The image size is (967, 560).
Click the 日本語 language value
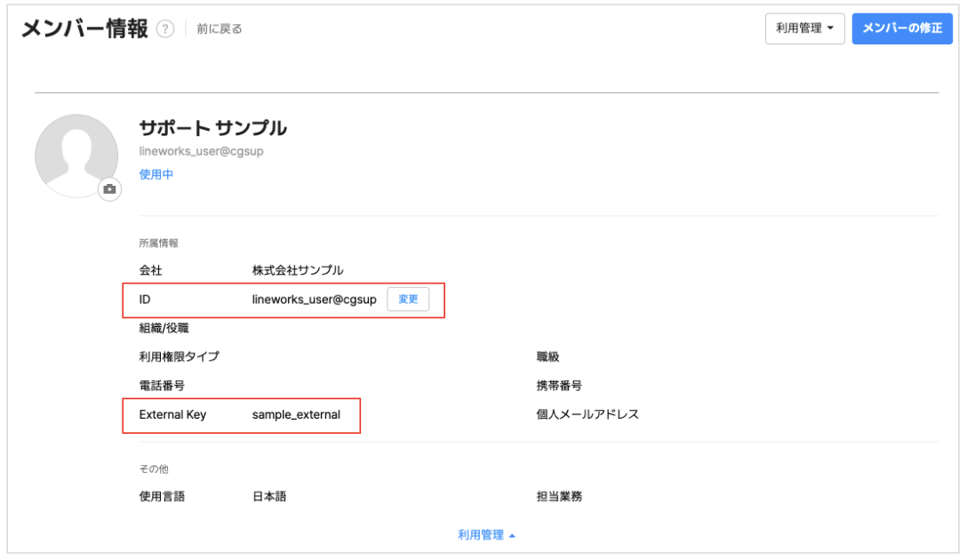pos(269,497)
